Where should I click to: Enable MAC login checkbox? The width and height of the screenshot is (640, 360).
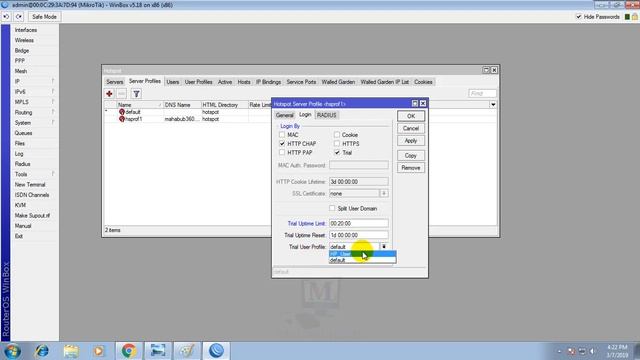click(x=282, y=134)
